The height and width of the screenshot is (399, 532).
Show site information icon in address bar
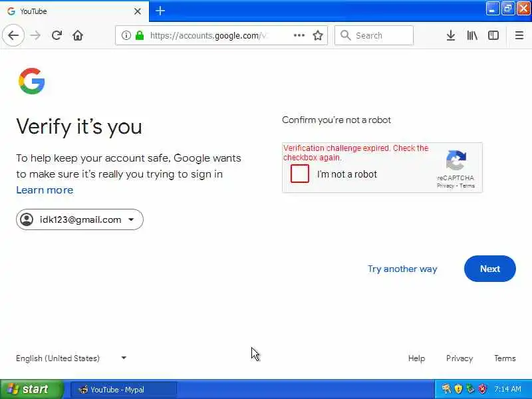tap(126, 35)
